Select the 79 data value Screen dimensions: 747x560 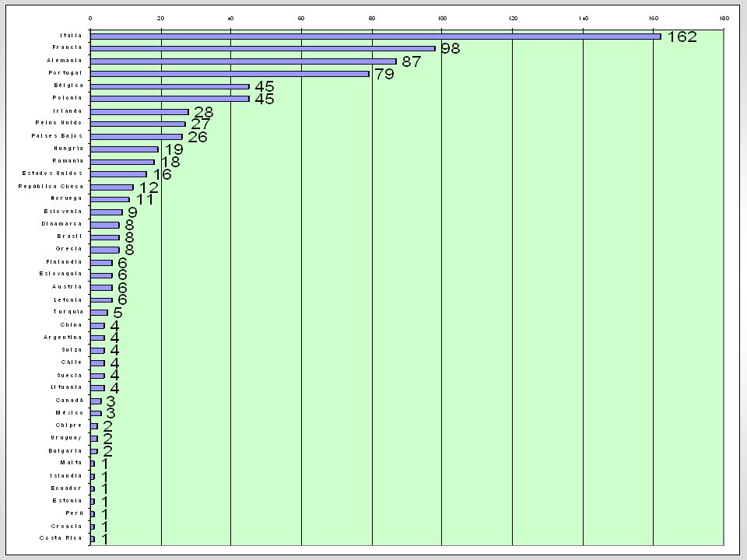[x=384, y=74]
